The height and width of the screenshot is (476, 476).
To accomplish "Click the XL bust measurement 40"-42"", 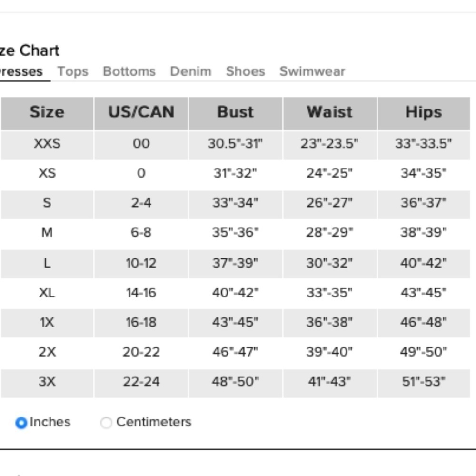I will click(235, 293).
